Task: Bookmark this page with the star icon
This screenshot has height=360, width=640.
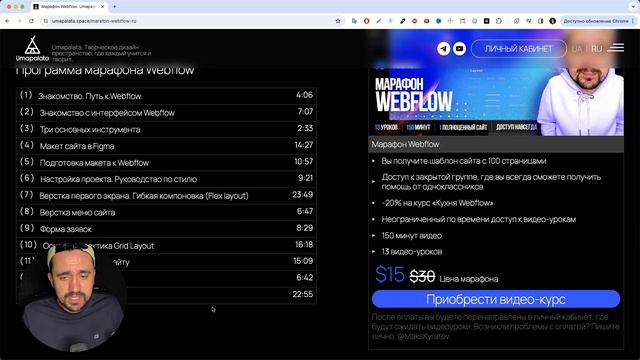Action: pos(338,21)
